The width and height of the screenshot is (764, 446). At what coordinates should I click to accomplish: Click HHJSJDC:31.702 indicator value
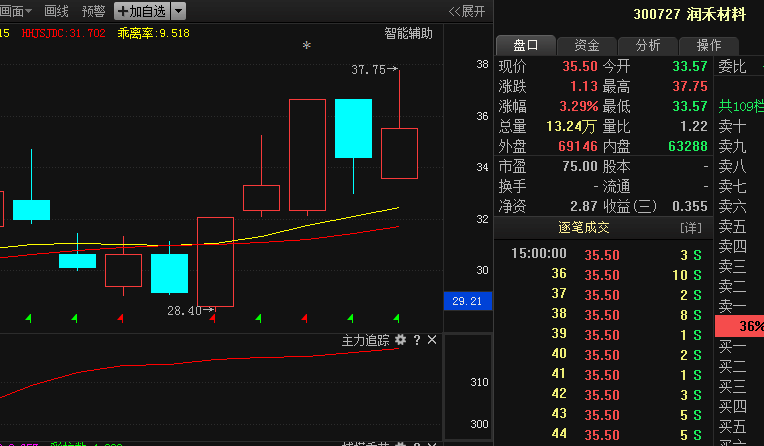[63, 33]
